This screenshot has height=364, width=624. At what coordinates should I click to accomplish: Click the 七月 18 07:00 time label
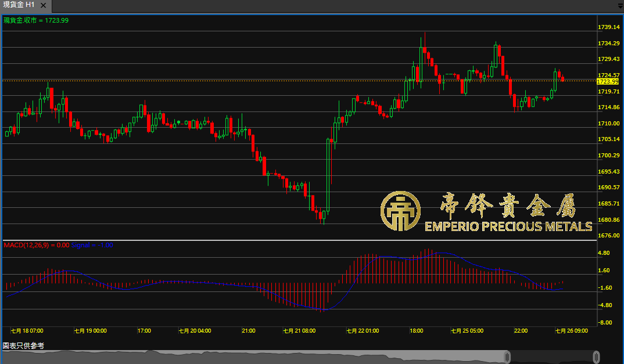tap(27, 330)
